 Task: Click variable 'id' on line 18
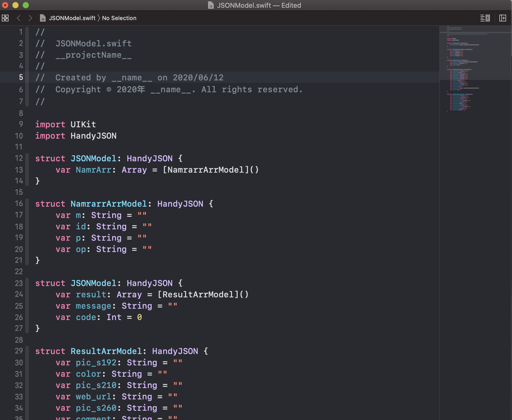[x=81, y=226]
